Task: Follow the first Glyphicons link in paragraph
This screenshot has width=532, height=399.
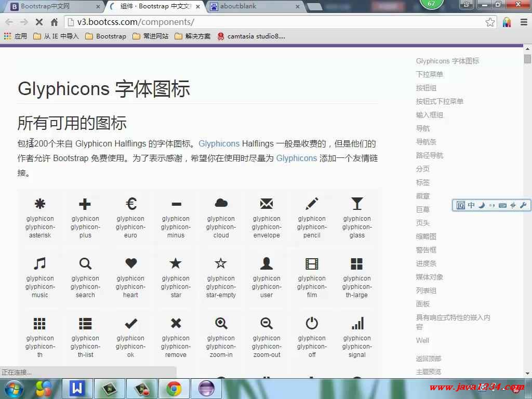Action: pyautogui.click(x=219, y=143)
